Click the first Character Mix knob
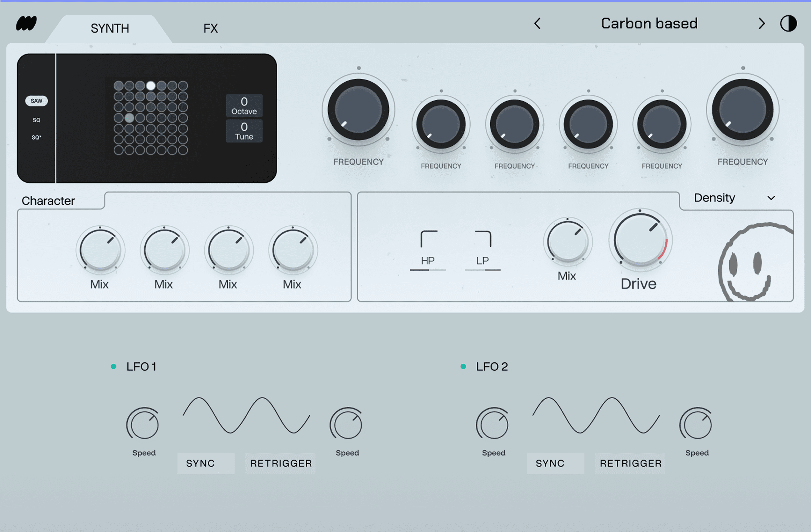 point(100,250)
